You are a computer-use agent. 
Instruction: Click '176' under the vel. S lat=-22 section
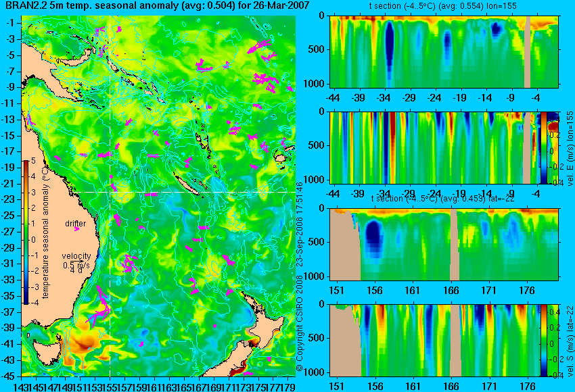tap(528, 387)
